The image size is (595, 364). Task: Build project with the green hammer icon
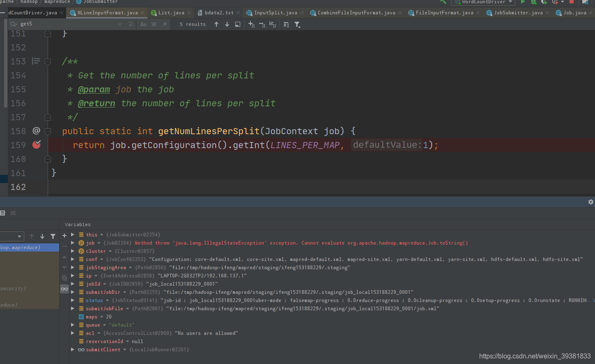pos(443,2)
